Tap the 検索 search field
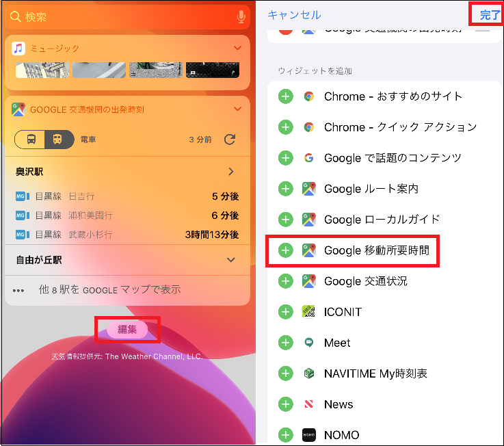The height and width of the screenshot is (446, 504). 123,16
